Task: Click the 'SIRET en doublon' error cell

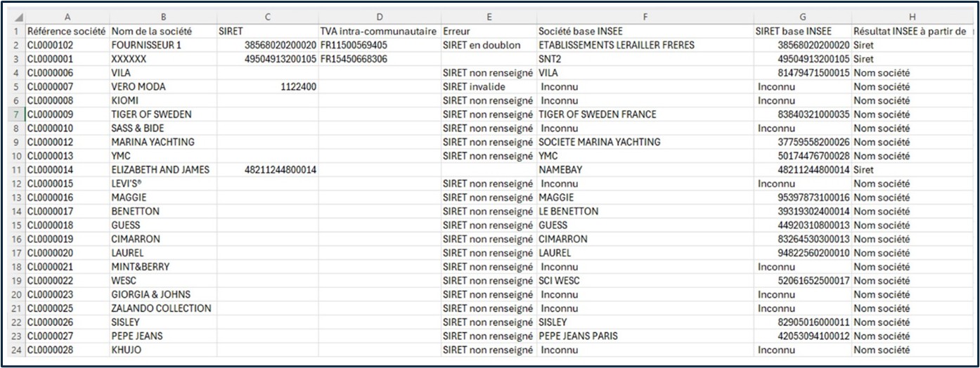Action: (x=489, y=45)
